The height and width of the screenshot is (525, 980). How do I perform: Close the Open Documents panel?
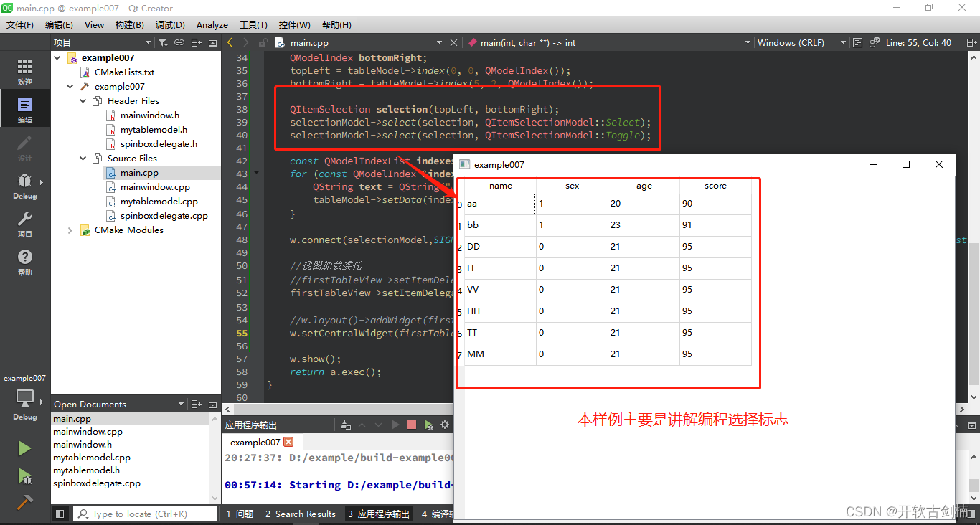(212, 405)
